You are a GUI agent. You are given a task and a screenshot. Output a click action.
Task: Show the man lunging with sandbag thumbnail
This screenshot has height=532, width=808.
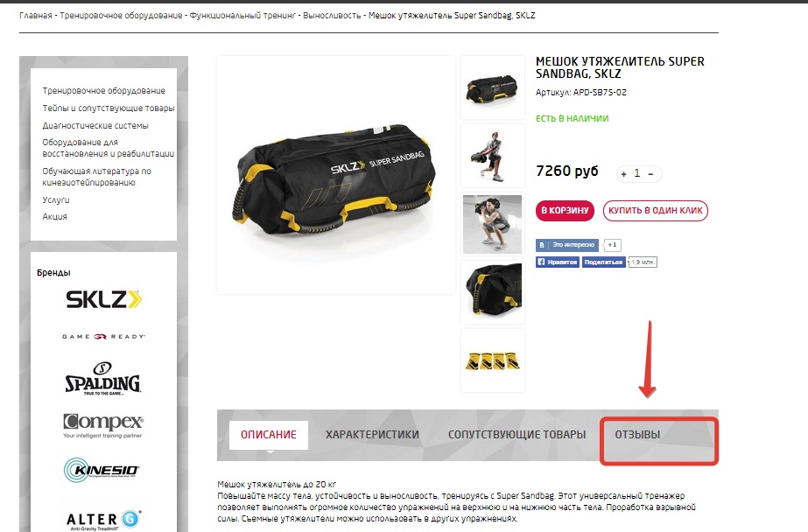click(493, 156)
